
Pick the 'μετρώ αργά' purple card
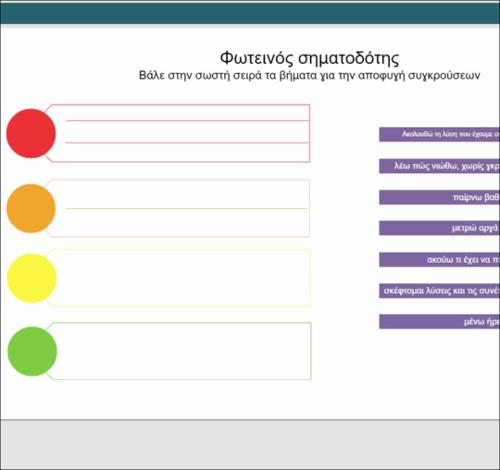point(439,228)
